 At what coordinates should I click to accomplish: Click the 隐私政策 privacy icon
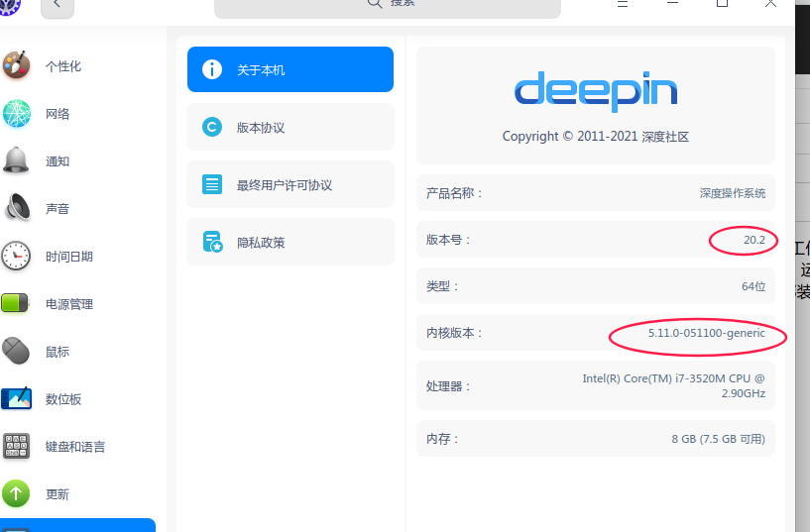tap(212, 242)
